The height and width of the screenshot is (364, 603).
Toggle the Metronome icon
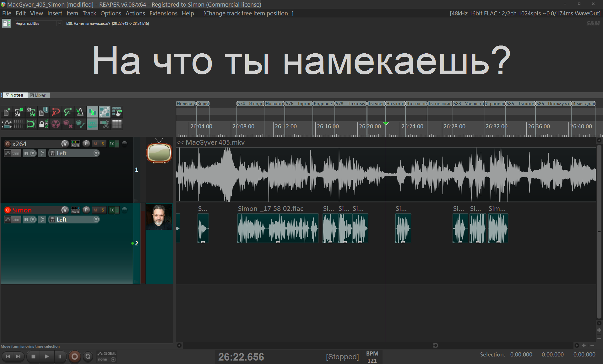[80, 112]
